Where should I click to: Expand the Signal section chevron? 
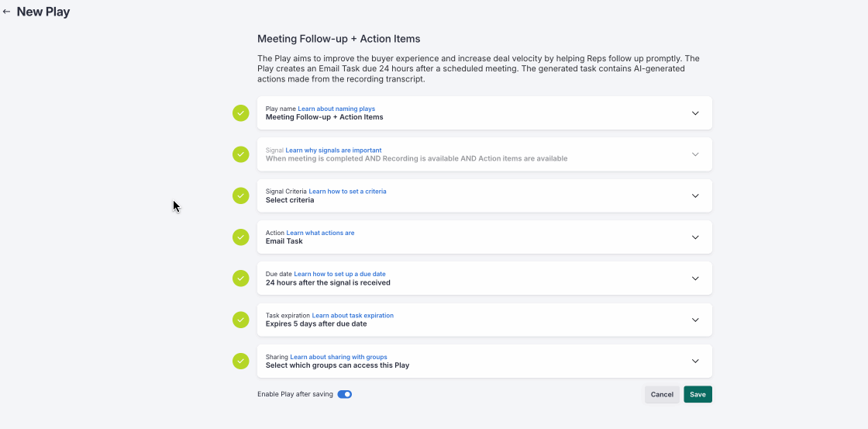[x=695, y=154]
